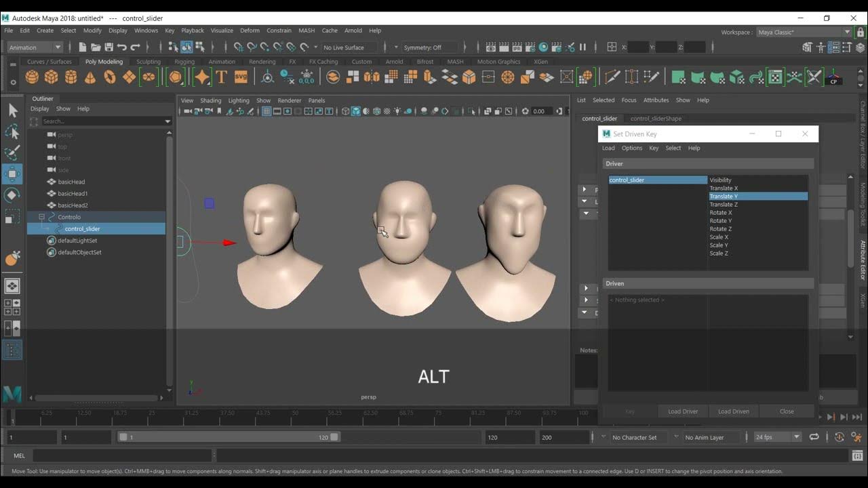Image resolution: width=868 pixels, height=488 pixels.
Task: Open the Render Settings clapperboard icon
Action: click(x=530, y=47)
